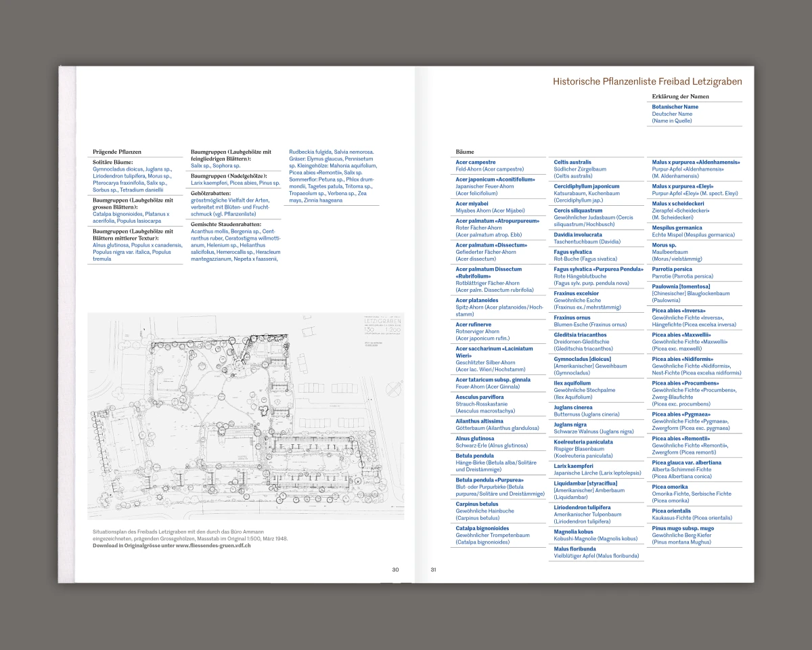Select "Omorika-Fichte, Serbische Fichte" in the list
The image size is (812, 650).
pos(692,494)
